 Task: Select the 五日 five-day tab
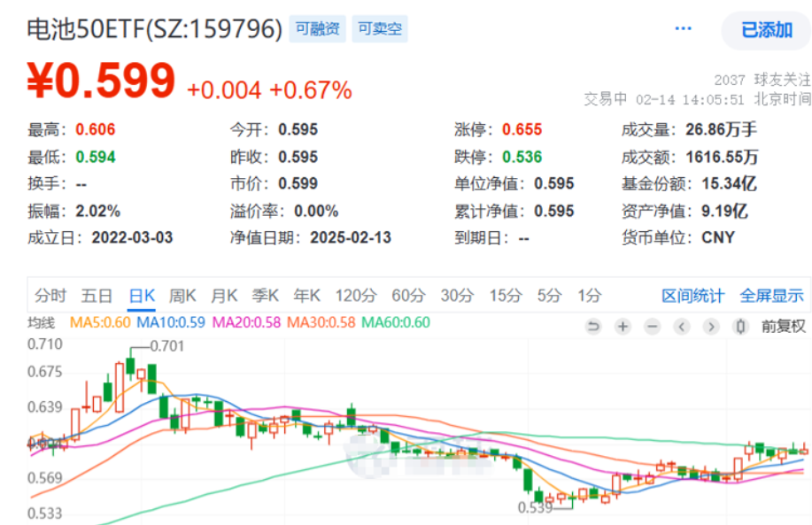[97, 296]
